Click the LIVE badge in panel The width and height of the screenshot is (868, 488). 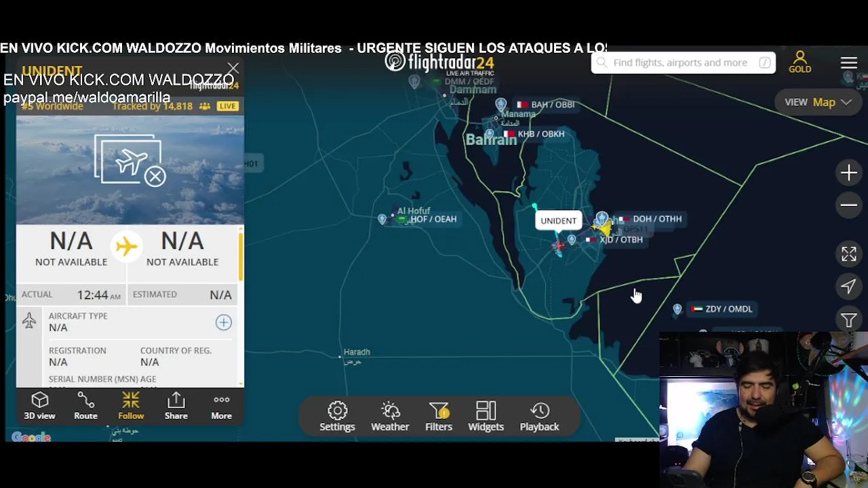click(x=227, y=106)
